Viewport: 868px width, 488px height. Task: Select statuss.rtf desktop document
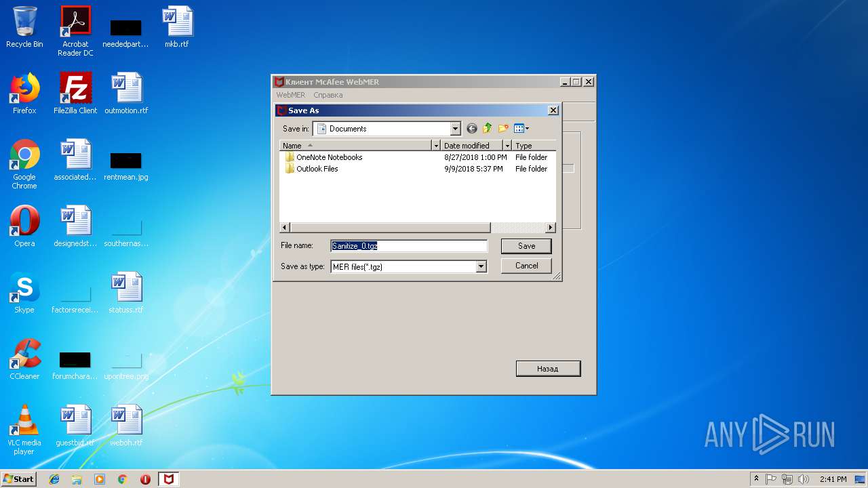pos(126,293)
